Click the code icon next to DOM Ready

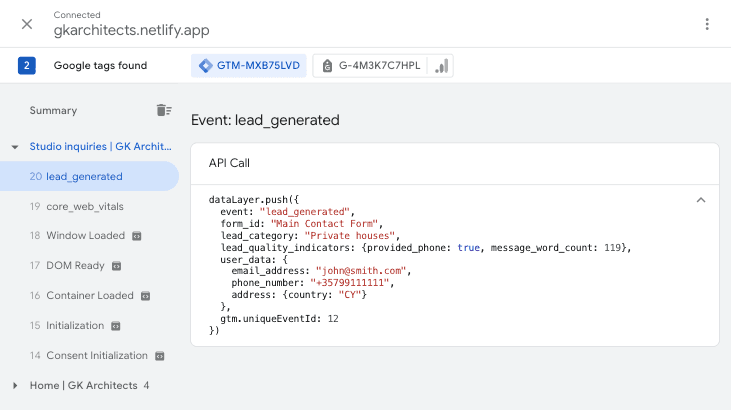pyautogui.click(x=117, y=266)
